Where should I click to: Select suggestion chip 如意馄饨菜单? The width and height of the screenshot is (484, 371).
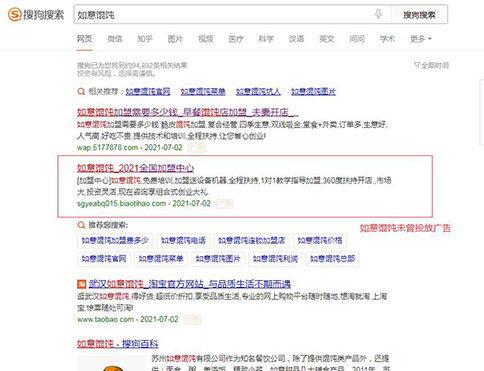point(161,259)
